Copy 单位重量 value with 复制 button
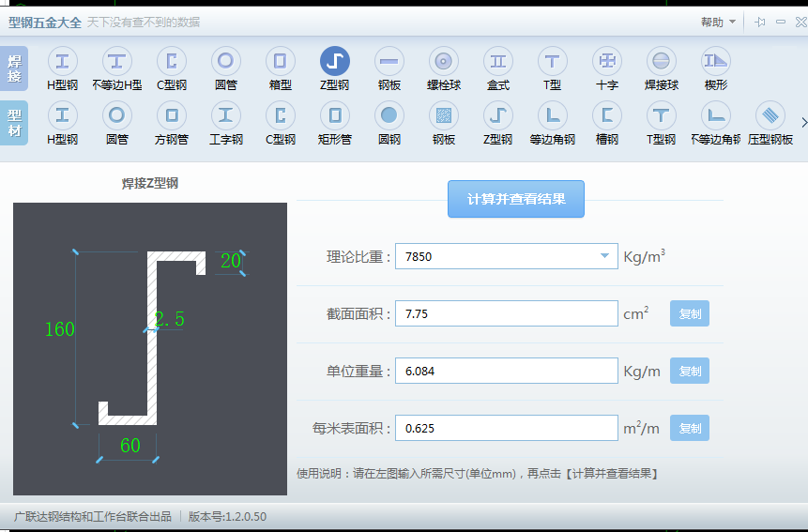 point(690,371)
